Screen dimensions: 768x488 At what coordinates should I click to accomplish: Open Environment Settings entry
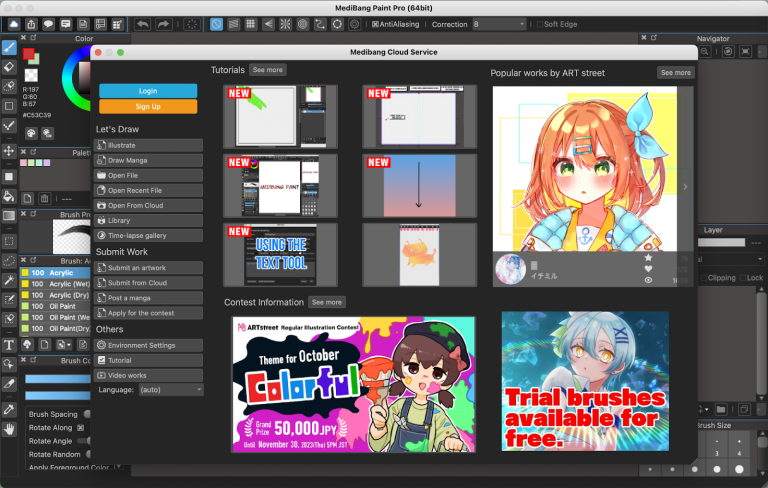148,345
